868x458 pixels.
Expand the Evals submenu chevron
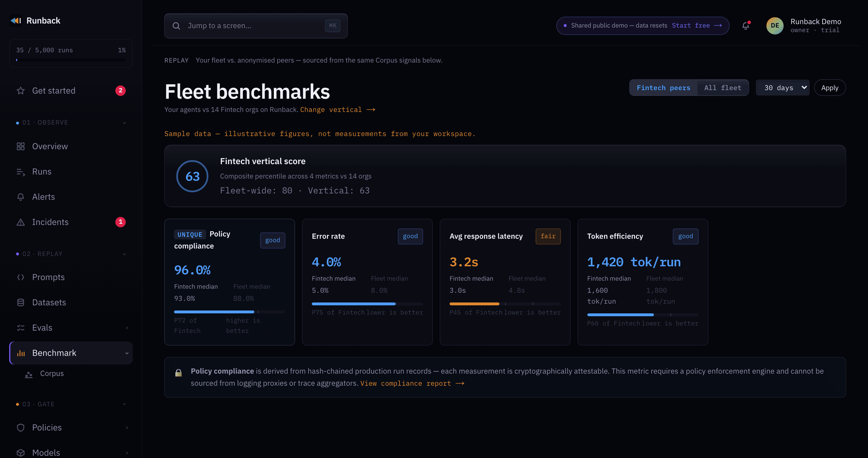[127, 328]
